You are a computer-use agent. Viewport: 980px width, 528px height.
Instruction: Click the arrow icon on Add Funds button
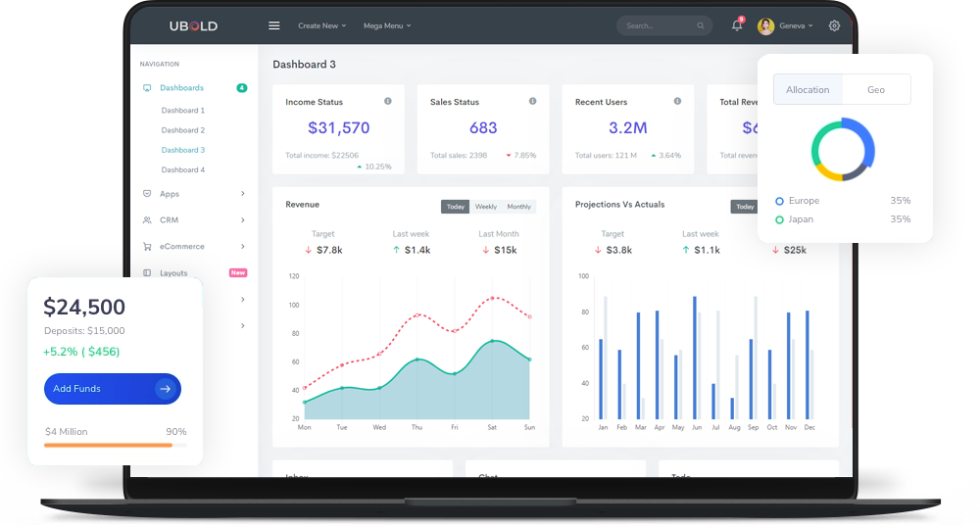165,389
